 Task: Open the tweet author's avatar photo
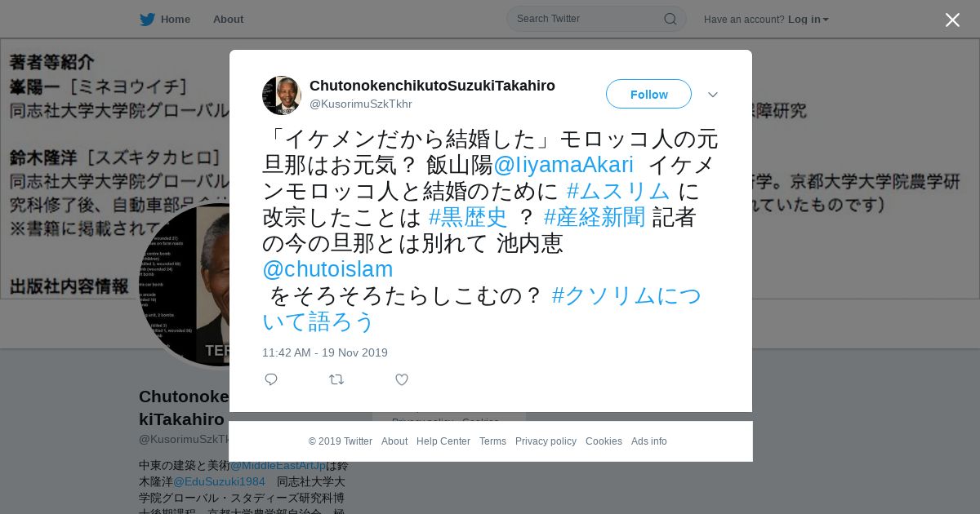click(282, 95)
